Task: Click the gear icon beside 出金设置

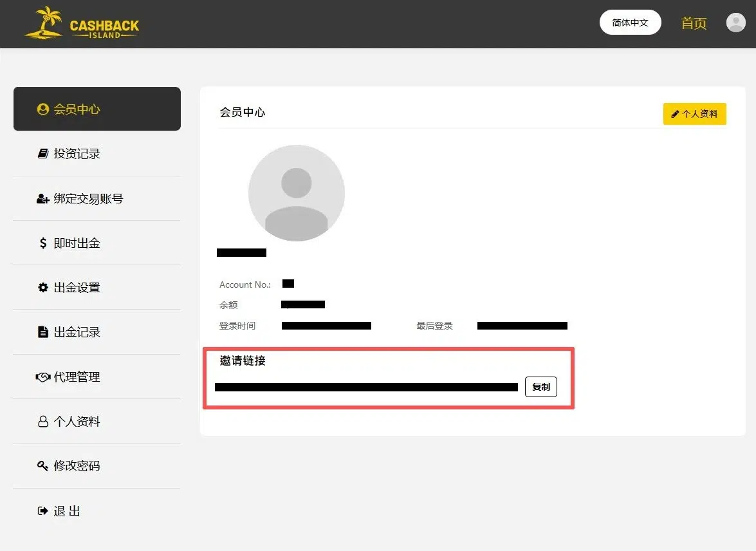Action: pyautogui.click(x=43, y=288)
